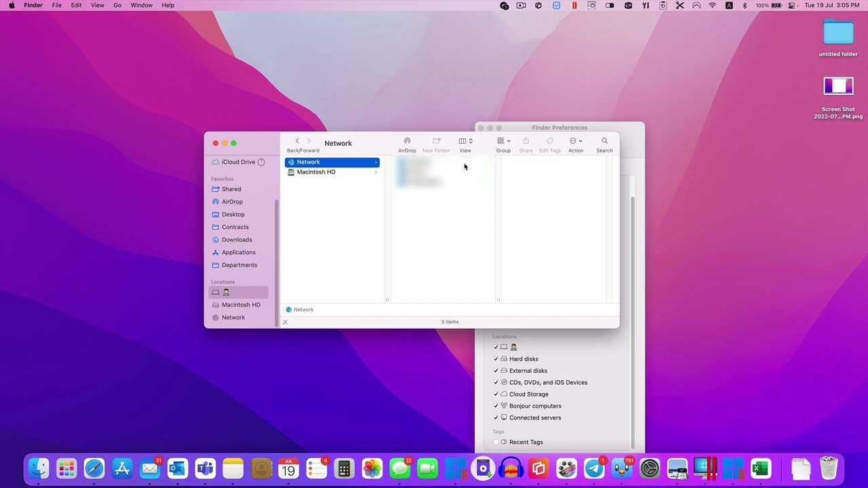Select the Network row in the first column

point(332,162)
